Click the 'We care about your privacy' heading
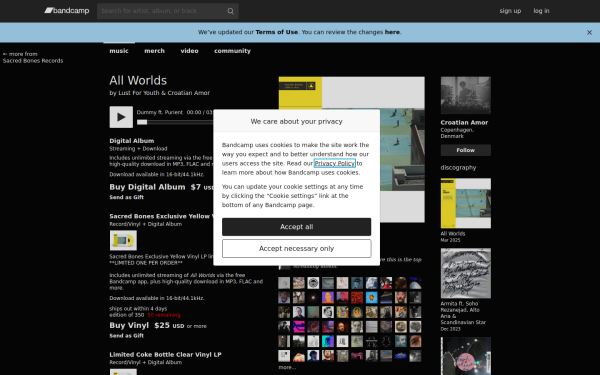 [297, 121]
